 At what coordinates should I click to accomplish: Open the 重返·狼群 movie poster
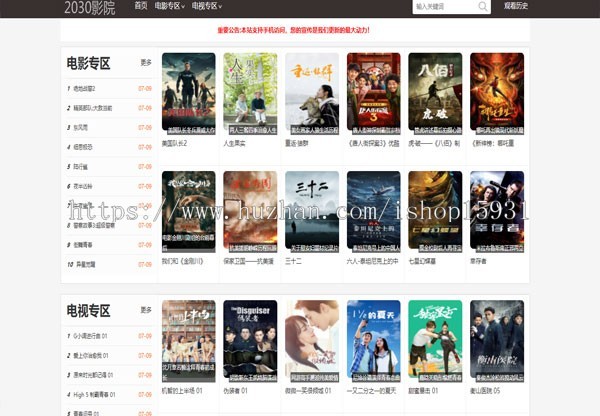pos(312,94)
